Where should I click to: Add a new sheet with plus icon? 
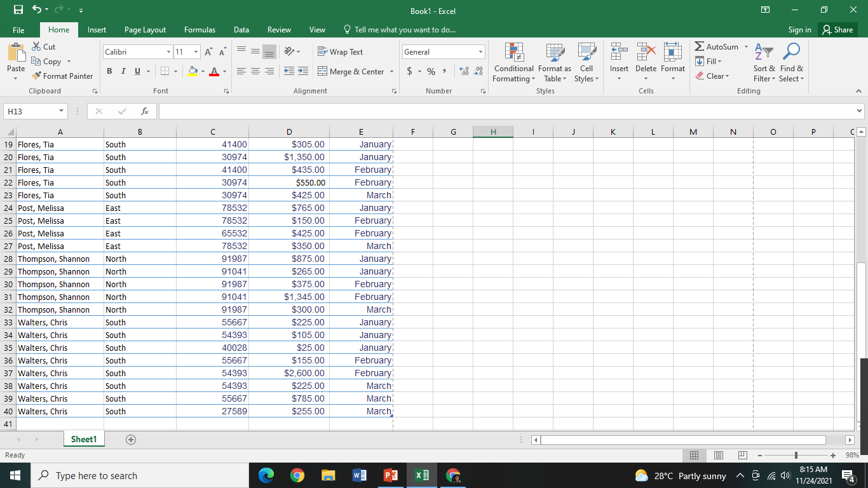(x=131, y=440)
